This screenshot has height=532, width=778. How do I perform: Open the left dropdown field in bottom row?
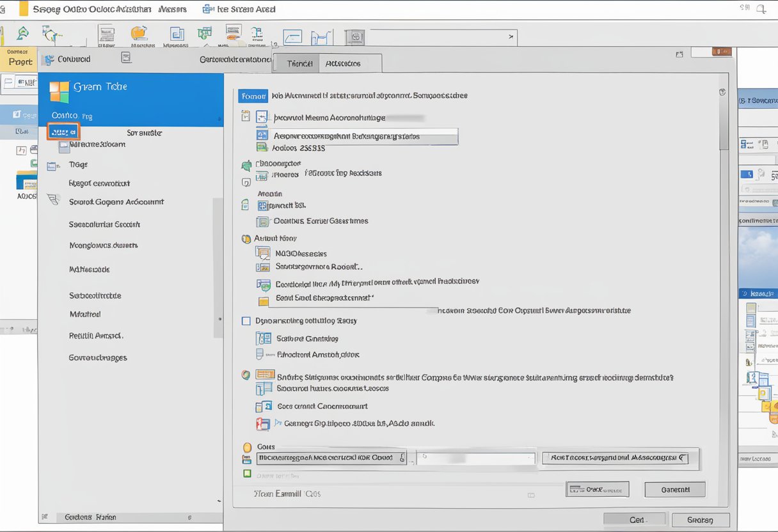331,458
